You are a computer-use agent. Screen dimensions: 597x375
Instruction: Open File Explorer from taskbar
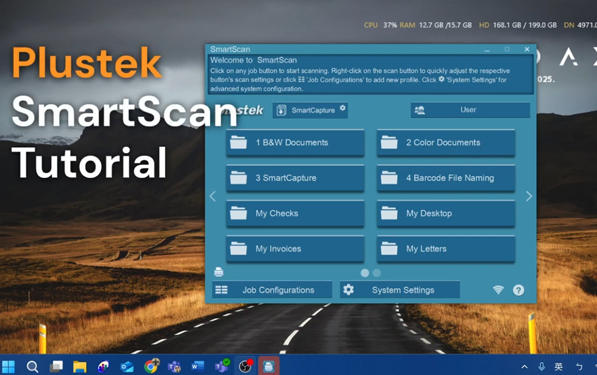80,367
